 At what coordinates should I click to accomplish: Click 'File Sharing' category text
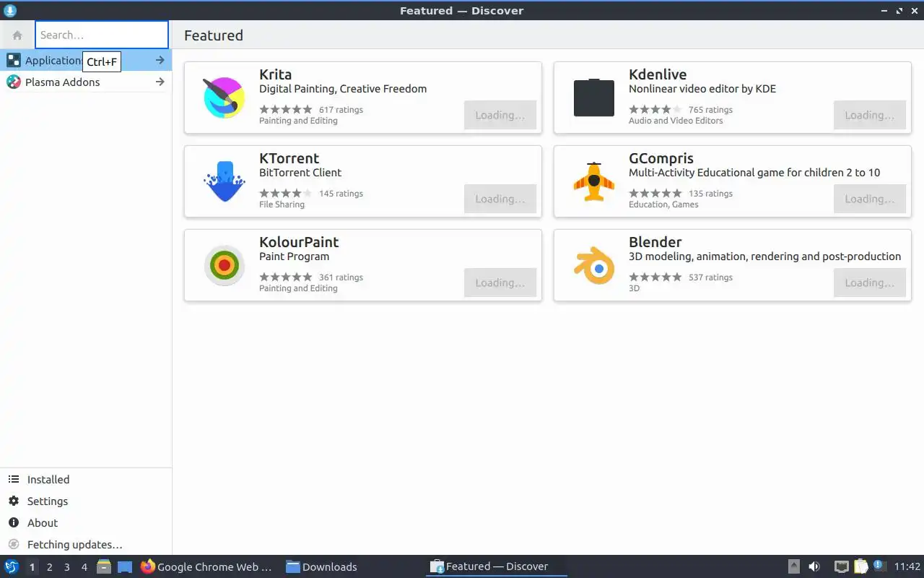click(x=282, y=204)
